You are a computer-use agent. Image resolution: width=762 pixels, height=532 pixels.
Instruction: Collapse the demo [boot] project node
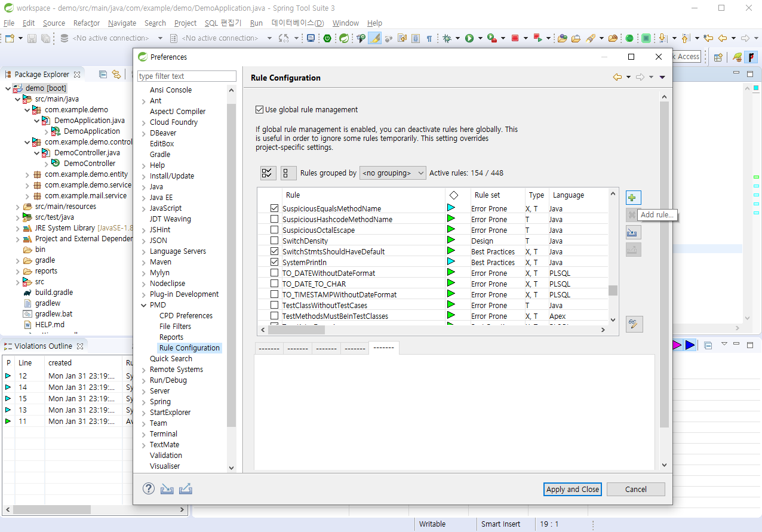pos(8,88)
